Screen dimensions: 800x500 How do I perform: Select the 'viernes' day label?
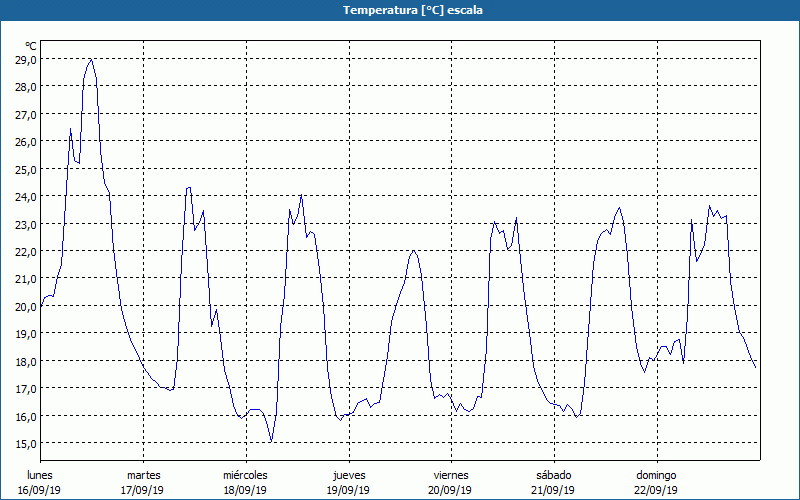(451, 475)
